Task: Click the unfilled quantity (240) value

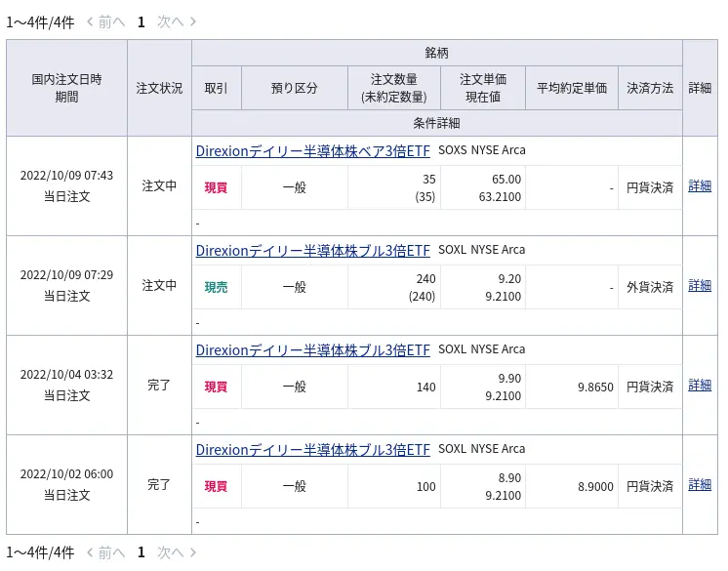Action: [x=422, y=296]
